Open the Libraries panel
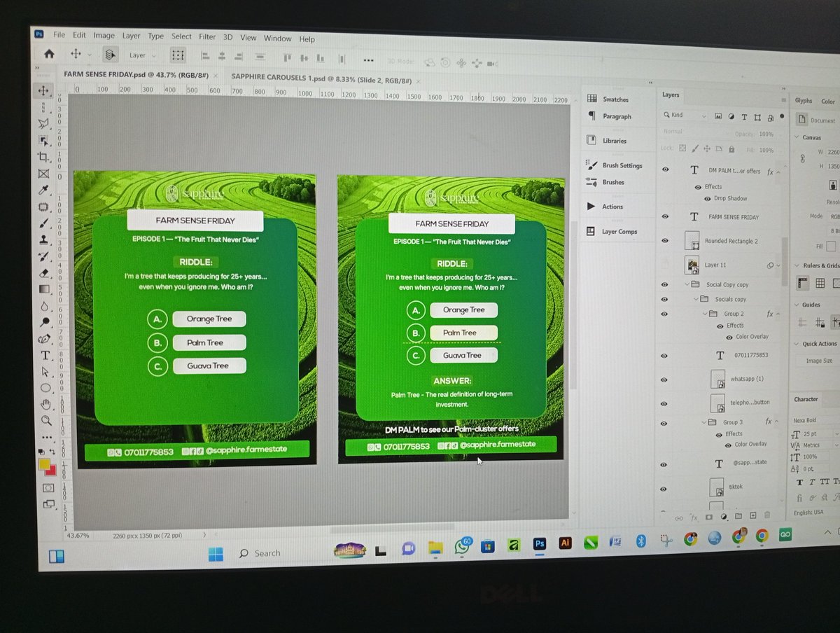This screenshot has height=633, width=840. pyautogui.click(x=607, y=141)
